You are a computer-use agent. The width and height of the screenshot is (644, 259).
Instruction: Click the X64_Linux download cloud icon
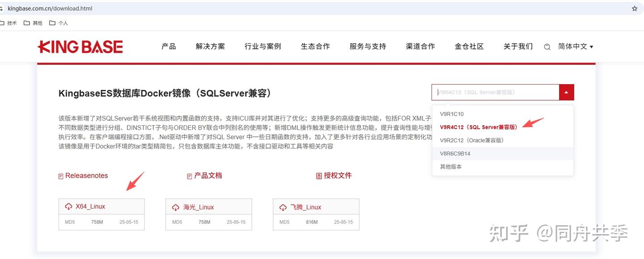(x=69, y=206)
